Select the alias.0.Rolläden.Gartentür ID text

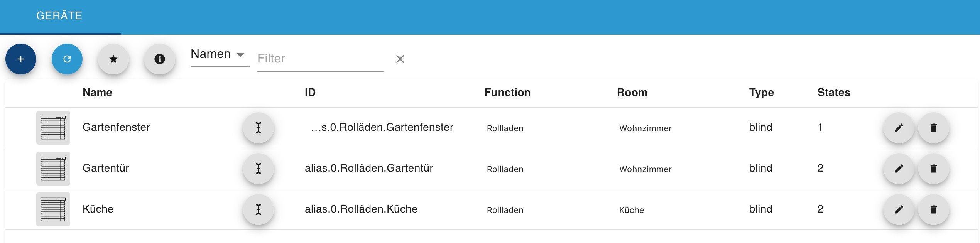369,168
